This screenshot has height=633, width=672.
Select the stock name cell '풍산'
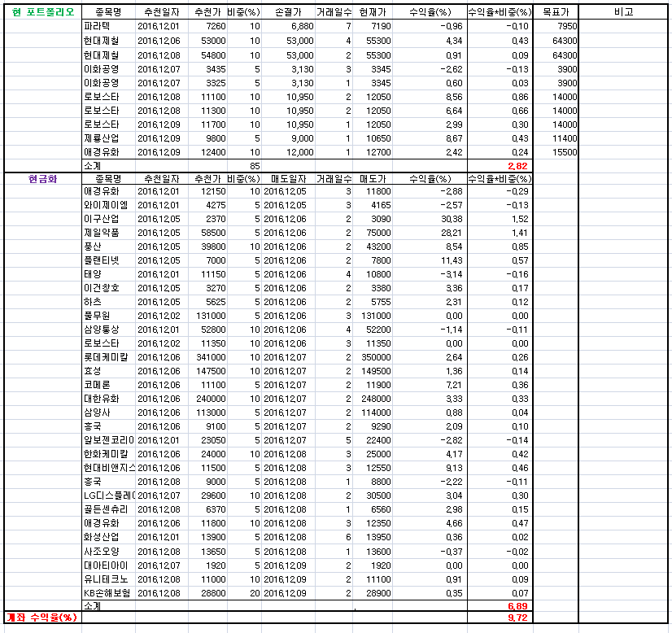point(92,247)
